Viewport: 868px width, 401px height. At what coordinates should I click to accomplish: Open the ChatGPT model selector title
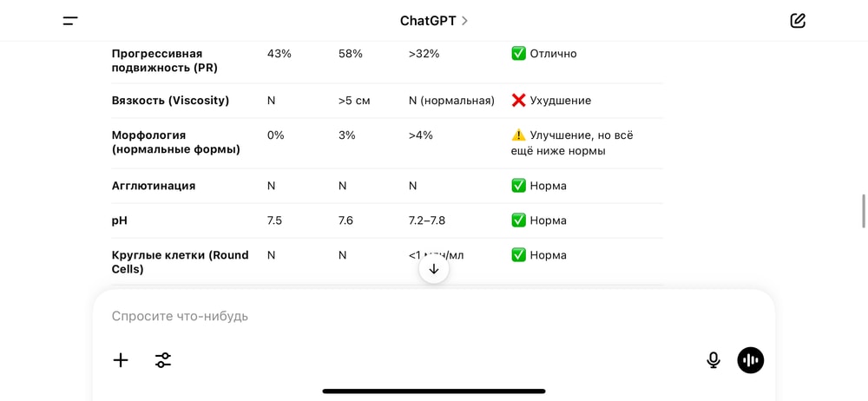point(429,21)
